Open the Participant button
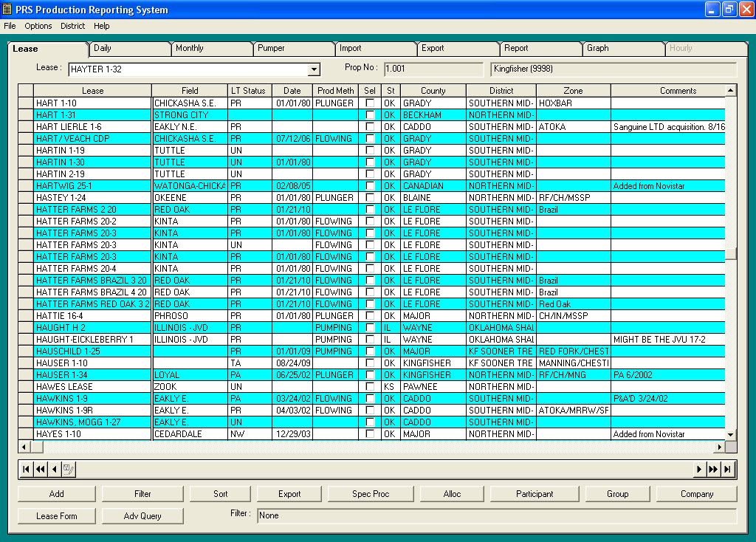 (x=534, y=493)
